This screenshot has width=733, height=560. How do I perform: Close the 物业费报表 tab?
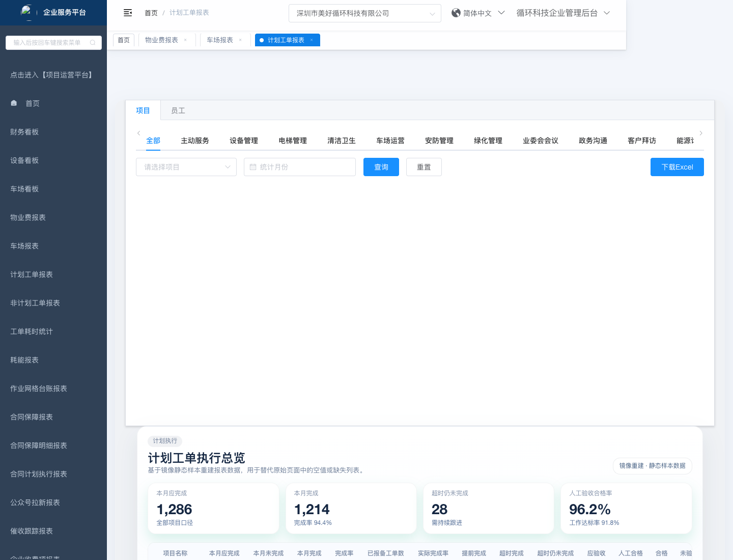tap(185, 40)
